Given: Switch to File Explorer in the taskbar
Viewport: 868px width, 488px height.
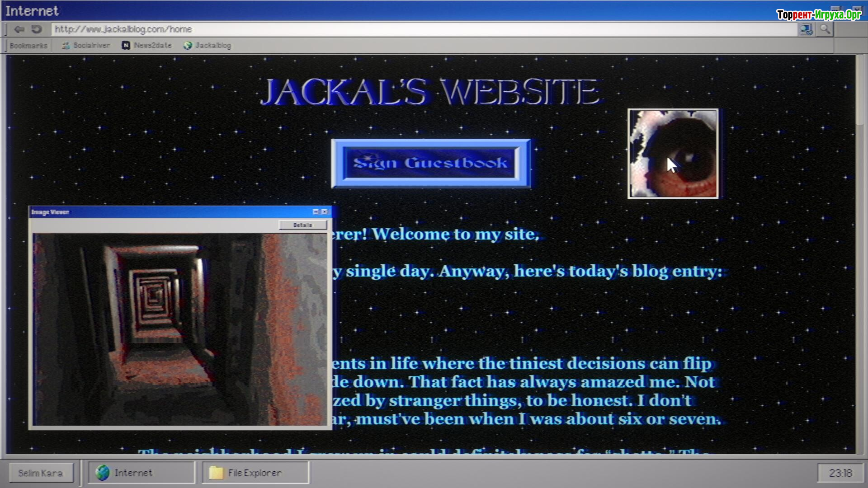Looking at the screenshot, I should click(x=255, y=473).
